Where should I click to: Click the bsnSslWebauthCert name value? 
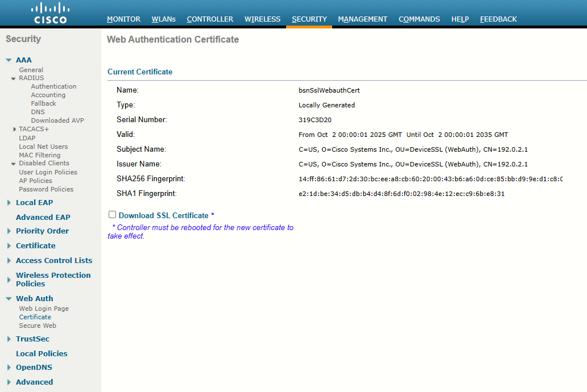coord(329,90)
